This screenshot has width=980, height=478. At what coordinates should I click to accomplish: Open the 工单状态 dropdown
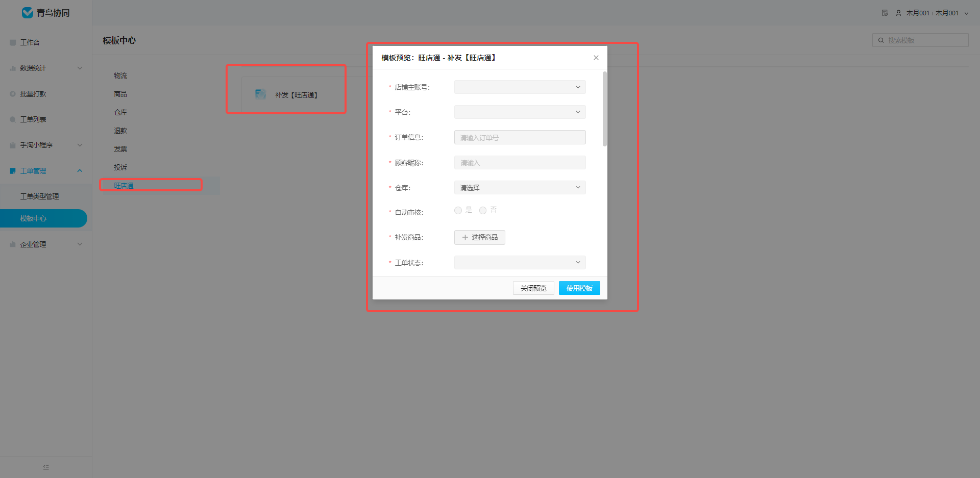click(520, 263)
